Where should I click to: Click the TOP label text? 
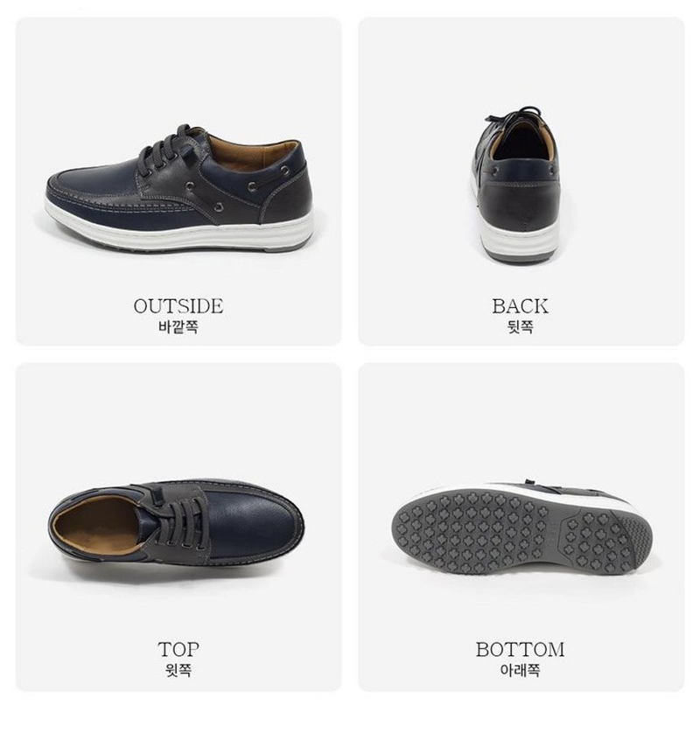[x=178, y=649]
